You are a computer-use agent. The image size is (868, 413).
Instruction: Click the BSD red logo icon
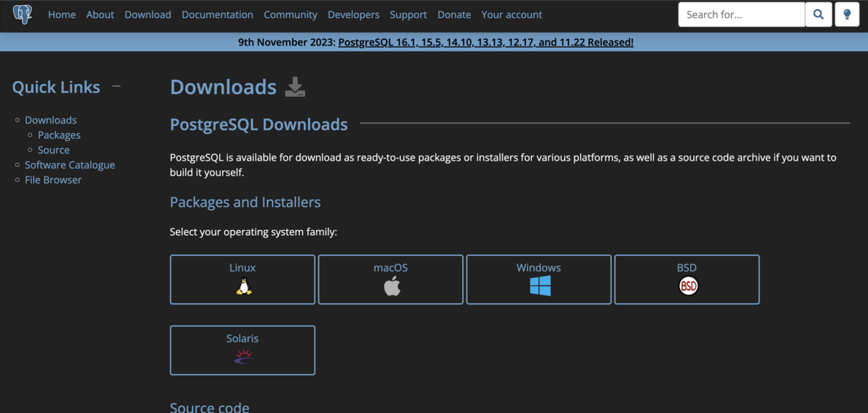pyautogui.click(x=688, y=286)
